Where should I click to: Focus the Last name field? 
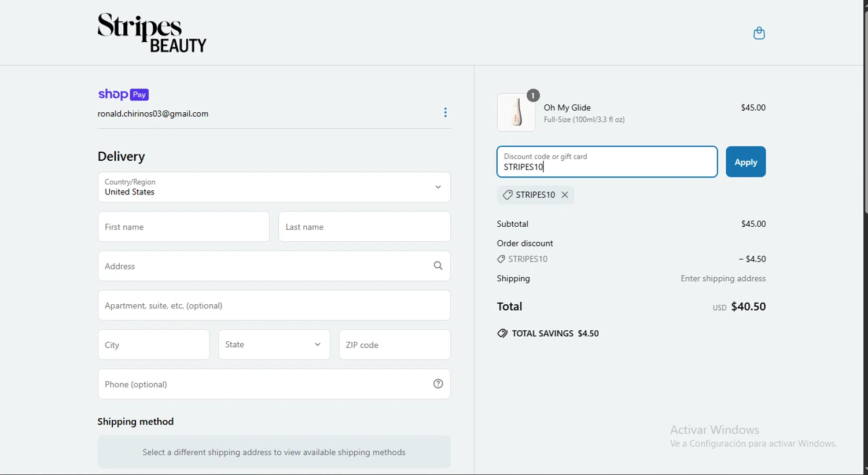(365, 226)
